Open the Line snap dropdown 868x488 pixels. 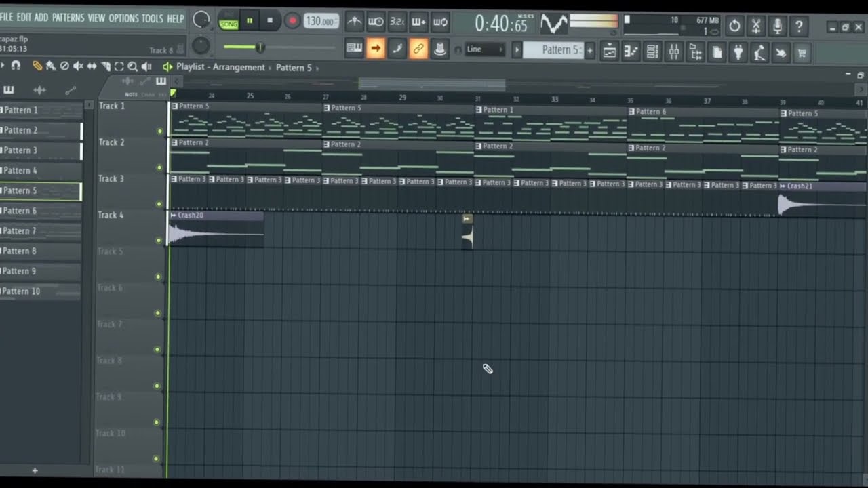[x=485, y=49]
